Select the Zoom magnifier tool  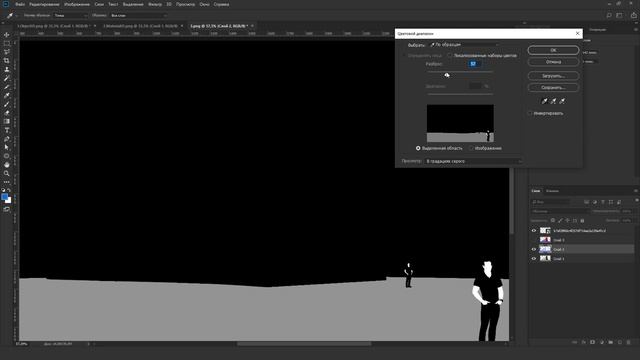(7, 173)
